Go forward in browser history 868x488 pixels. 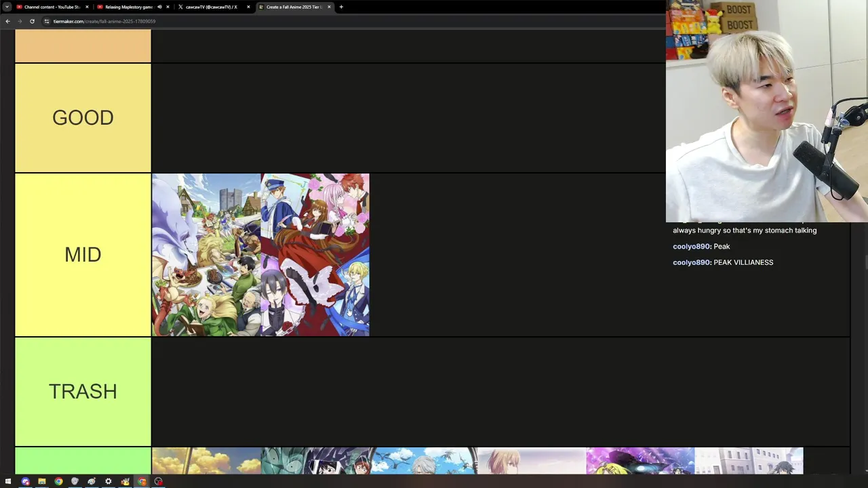[20, 21]
